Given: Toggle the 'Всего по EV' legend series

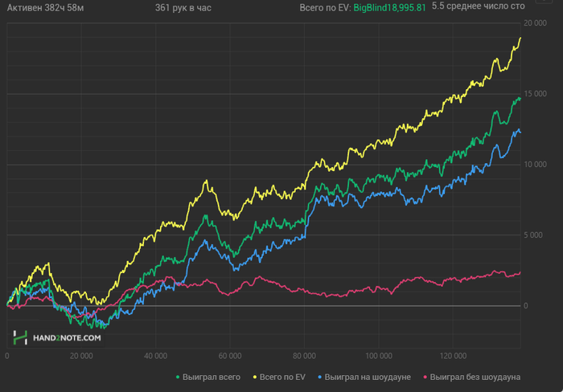Looking at the screenshot, I should 279,377.
